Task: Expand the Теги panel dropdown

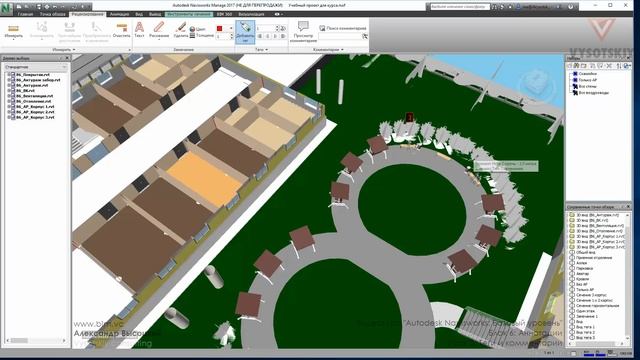Action: point(262,50)
